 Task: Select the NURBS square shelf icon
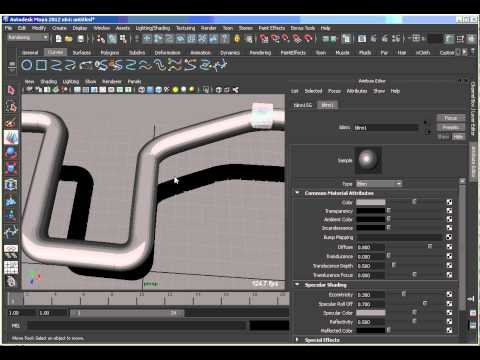(x=41, y=65)
